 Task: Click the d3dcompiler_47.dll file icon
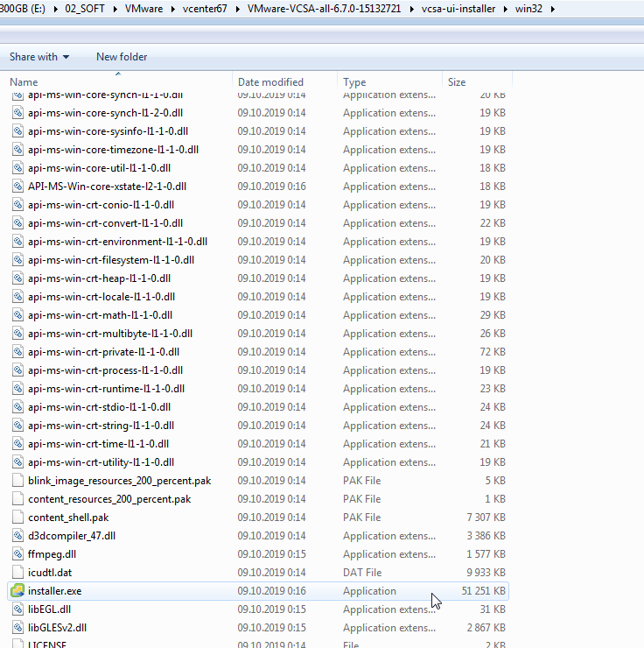tap(18, 536)
